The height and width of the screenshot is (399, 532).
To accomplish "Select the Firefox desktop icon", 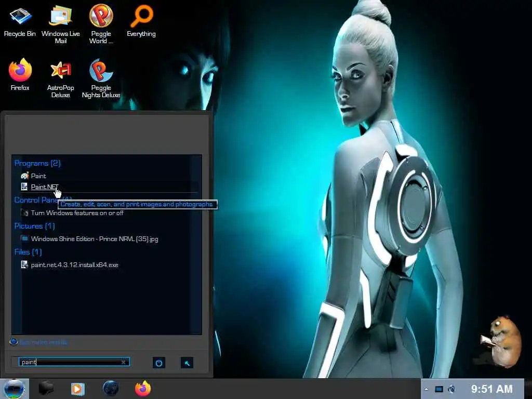I will tap(20, 75).
